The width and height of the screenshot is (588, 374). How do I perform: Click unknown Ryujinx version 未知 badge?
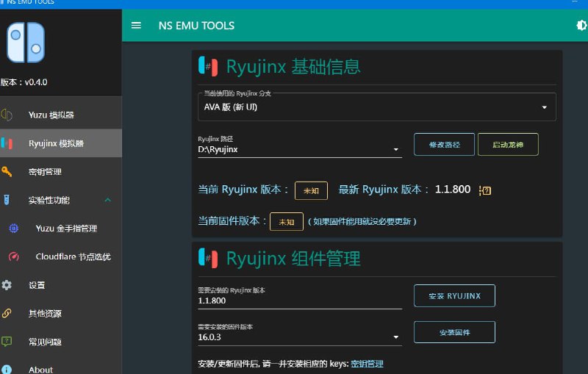point(311,190)
